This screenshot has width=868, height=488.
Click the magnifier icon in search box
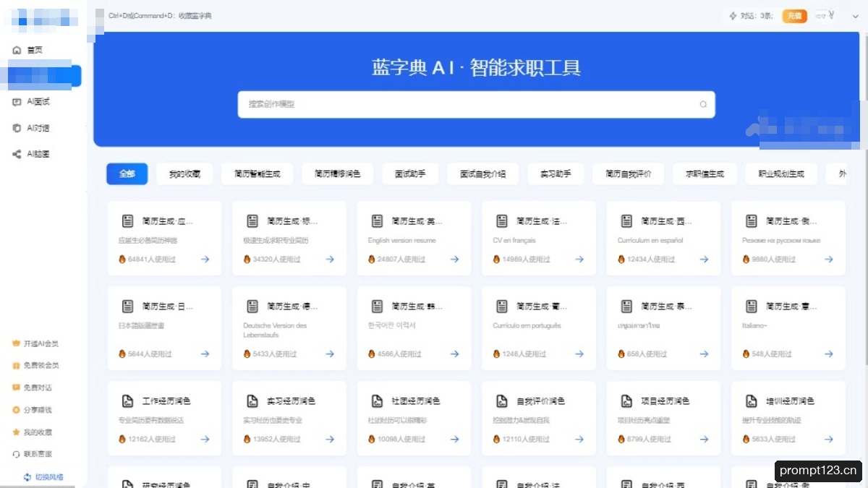pos(703,104)
